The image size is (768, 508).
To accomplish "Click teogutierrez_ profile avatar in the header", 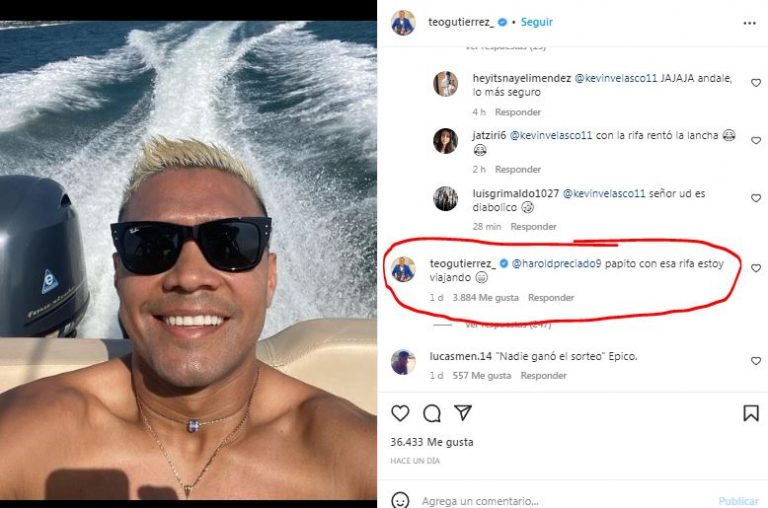I will (403, 22).
